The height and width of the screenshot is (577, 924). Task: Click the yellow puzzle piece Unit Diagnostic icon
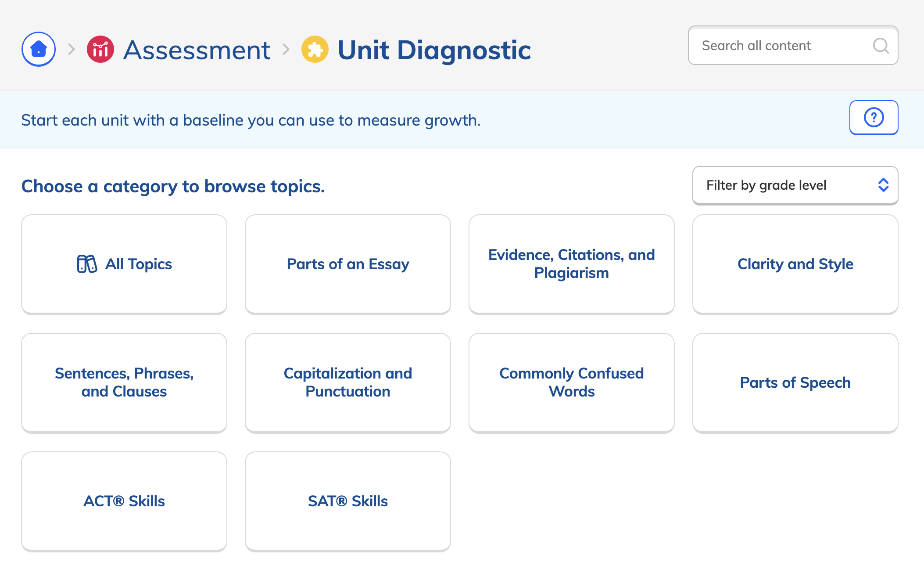(x=314, y=49)
